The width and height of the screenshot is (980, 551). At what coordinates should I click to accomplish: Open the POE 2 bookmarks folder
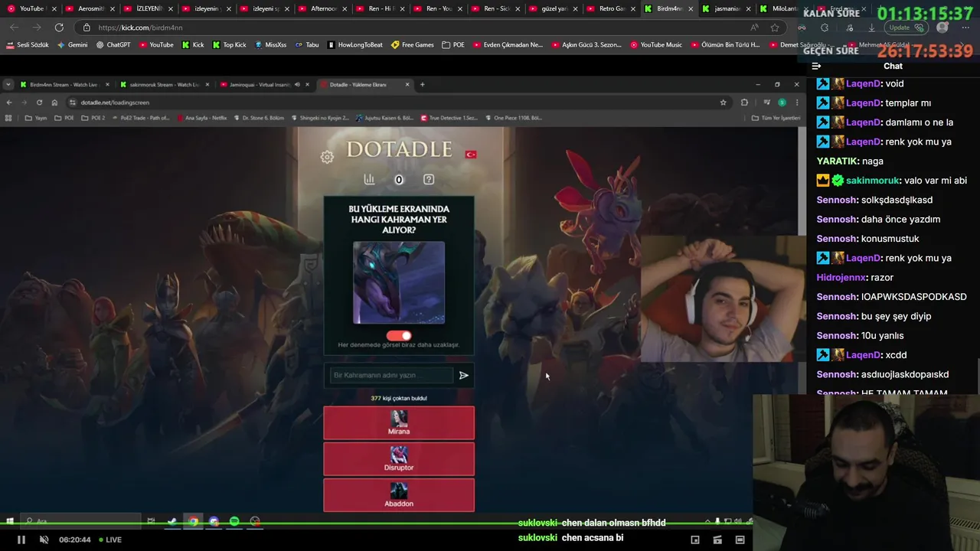(93, 118)
